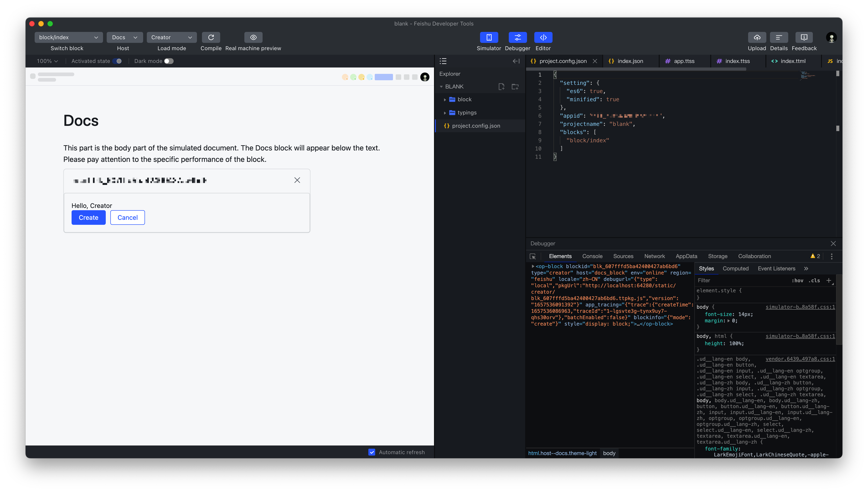Open the Switch block dropdown
This screenshot has height=492, width=868.
(68, 37)
